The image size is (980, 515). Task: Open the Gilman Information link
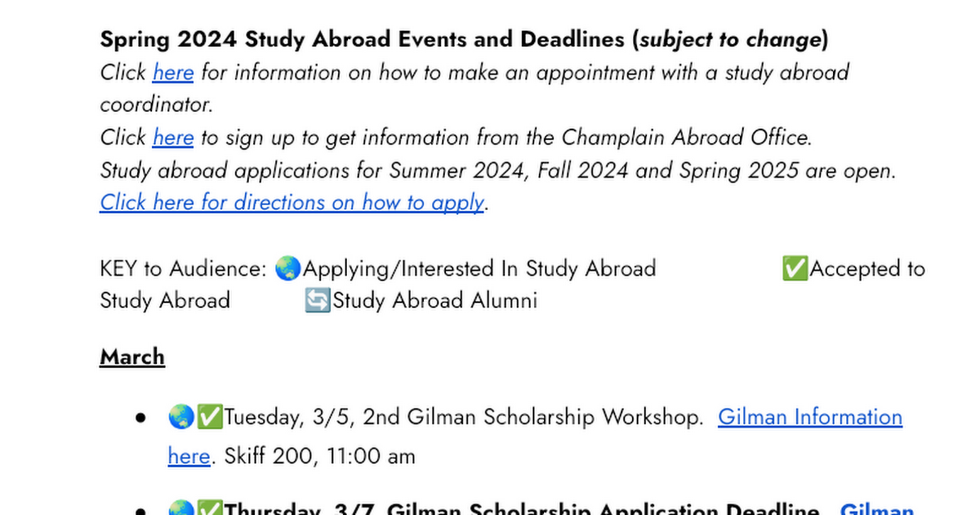pyautogui.click(x=810, y=417)
